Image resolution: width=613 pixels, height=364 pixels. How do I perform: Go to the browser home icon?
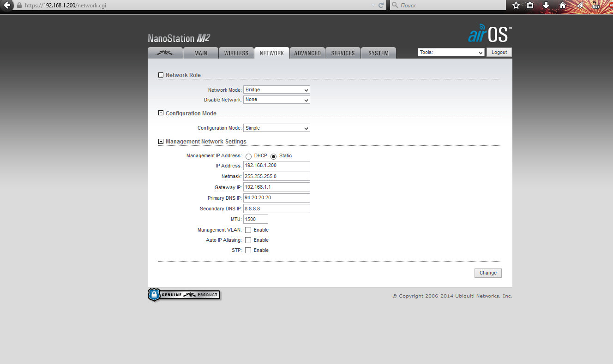coord(562,6)
